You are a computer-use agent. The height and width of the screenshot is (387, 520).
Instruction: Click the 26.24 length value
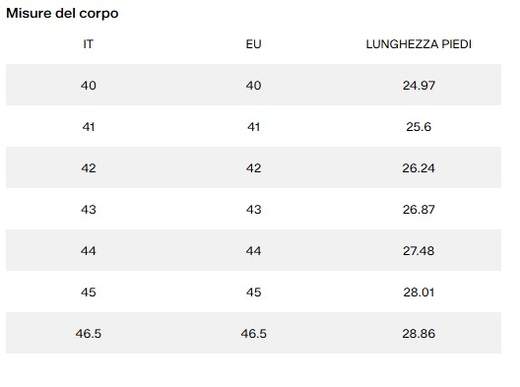(x=418, y=168)
